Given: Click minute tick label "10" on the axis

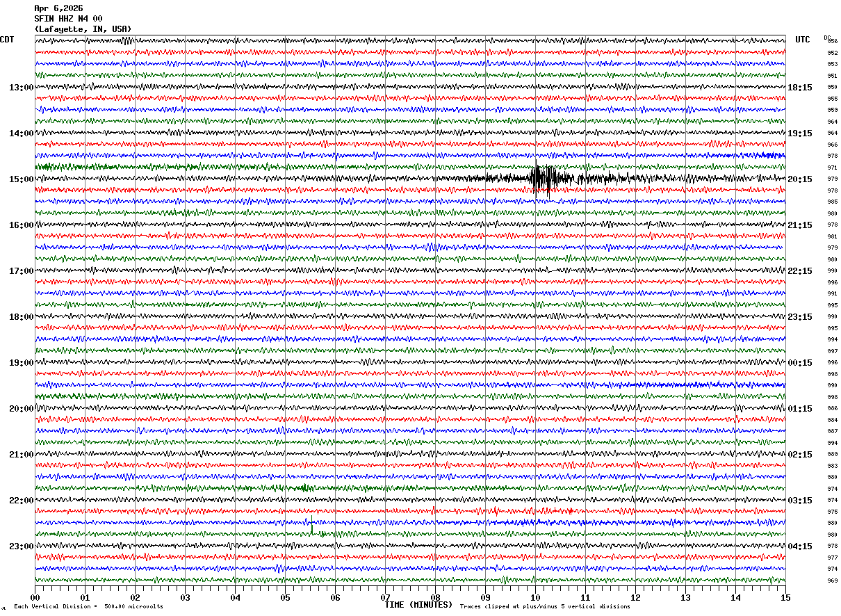Looking at the screenshot, I should 535,597.
